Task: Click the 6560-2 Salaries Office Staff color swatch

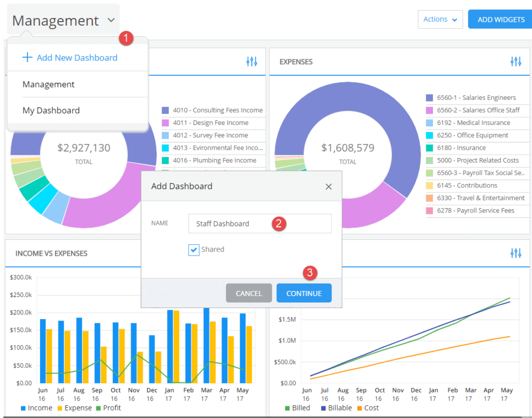Action: click(429, 110)
